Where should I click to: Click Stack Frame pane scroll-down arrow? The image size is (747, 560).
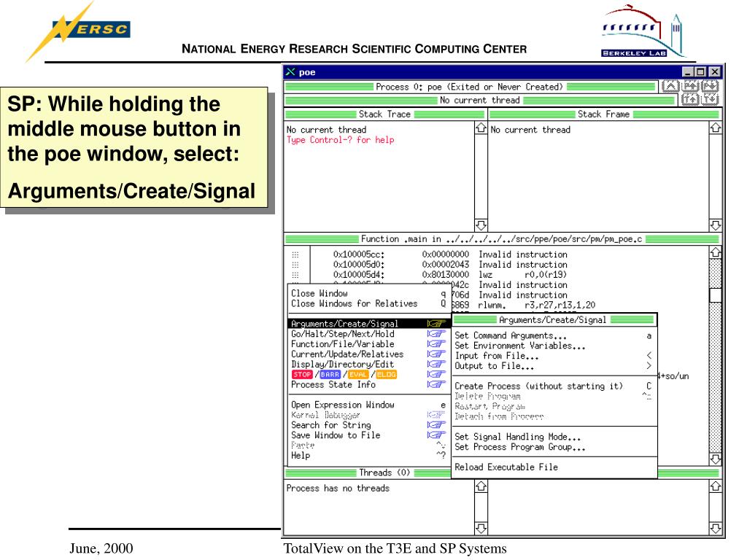(x=715, y=225)
